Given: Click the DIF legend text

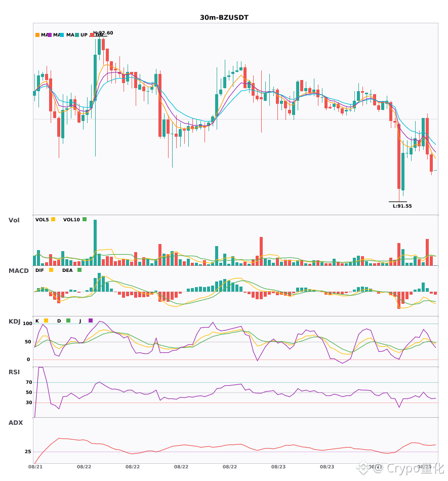Looking at the screenshot, I should click(39, 270).
